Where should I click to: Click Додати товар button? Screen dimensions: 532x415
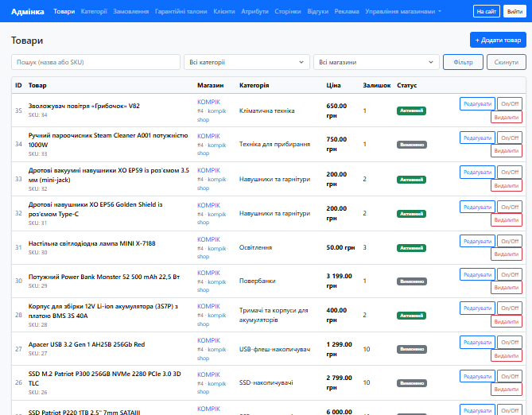click(498, 40)
